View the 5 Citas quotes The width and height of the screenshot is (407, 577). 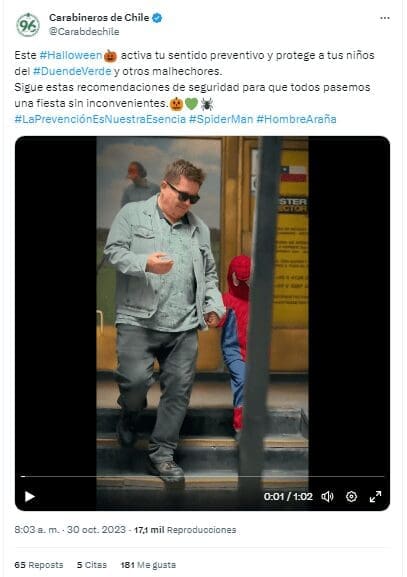(x=92, y=565)
